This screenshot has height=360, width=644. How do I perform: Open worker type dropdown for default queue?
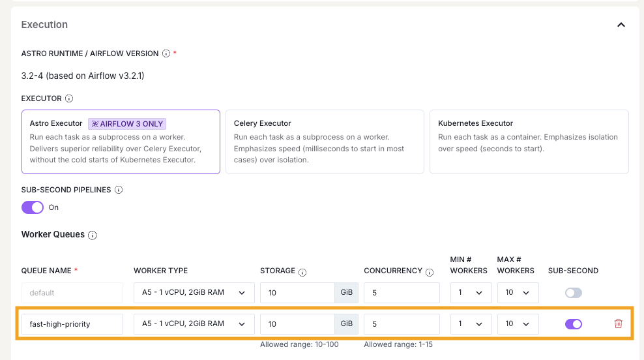[194, 293]
